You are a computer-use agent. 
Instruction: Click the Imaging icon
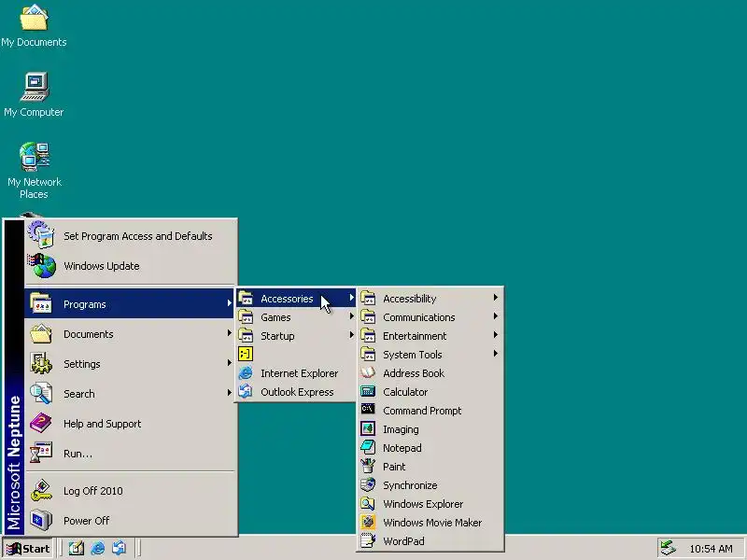tap(368, 428)
